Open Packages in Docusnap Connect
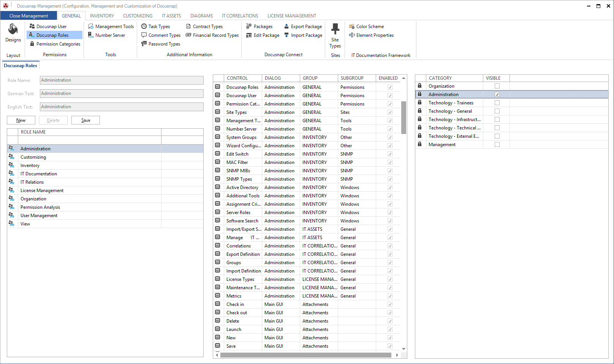The height and width of the screenshot is (364, 614). point(259,26)
